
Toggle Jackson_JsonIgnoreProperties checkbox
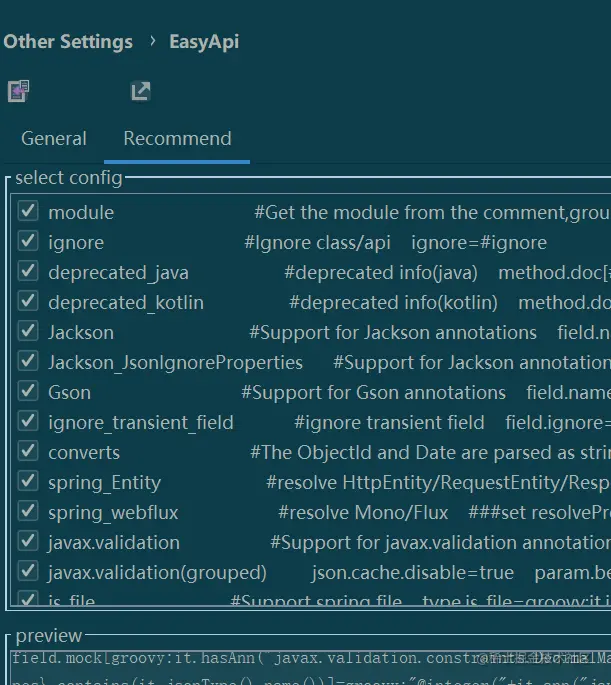pos(28,362)
